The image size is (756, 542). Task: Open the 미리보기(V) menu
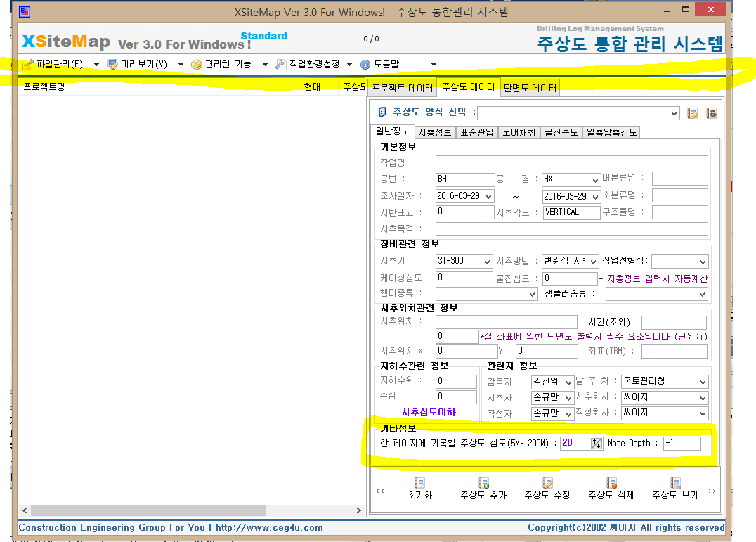pyautogui.click(x=143, y=65)
